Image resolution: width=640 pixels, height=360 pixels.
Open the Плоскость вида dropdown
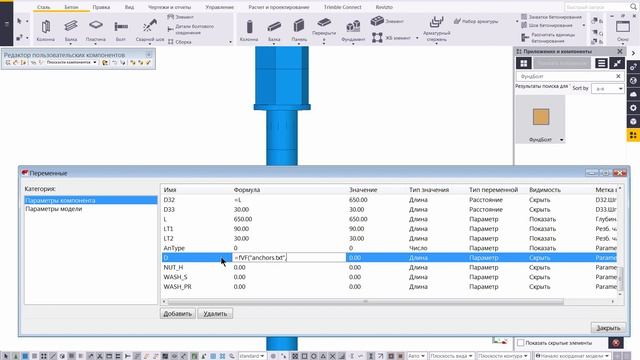(451, 356)
